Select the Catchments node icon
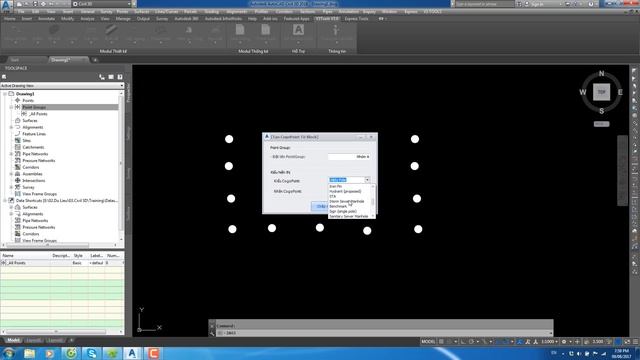This screenshot has width=640, height=360. tap(18, 147)
